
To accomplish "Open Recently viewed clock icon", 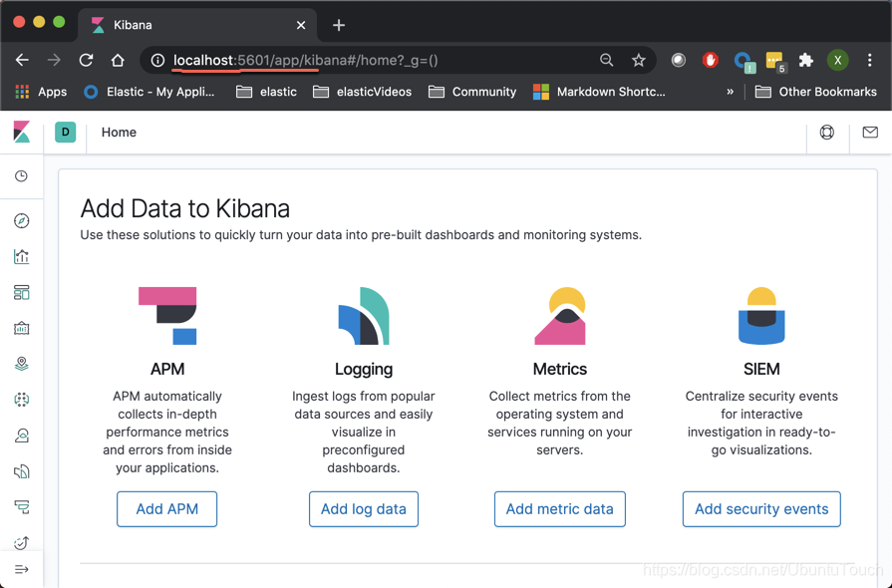I will point(21,176).
